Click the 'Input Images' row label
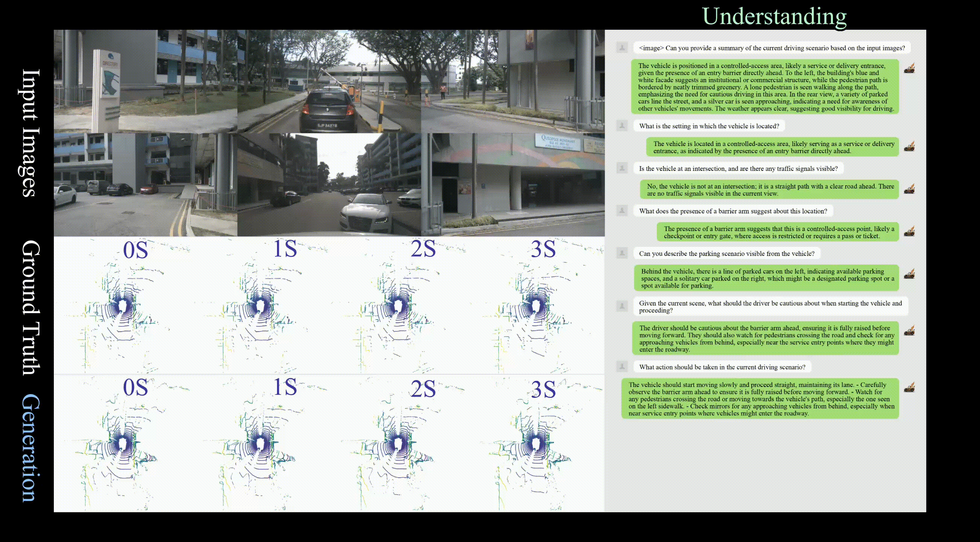 point(30,132)
